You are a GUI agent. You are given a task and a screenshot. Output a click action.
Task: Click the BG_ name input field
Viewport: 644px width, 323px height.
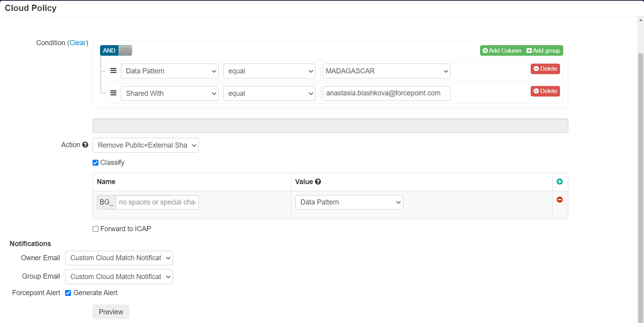click(x=157, y=202)
